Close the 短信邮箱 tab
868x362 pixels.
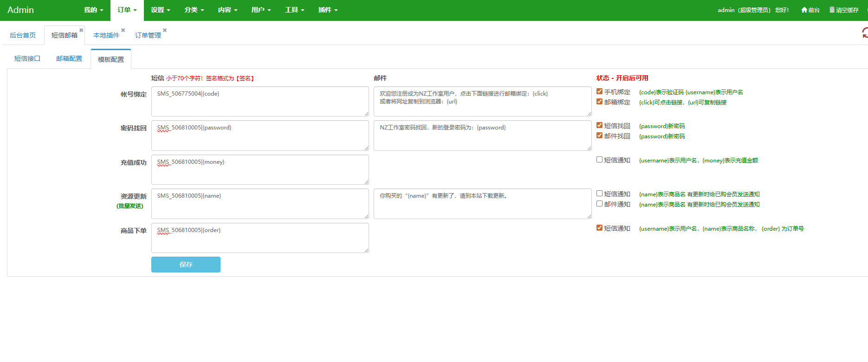click(x=81, y=30)
